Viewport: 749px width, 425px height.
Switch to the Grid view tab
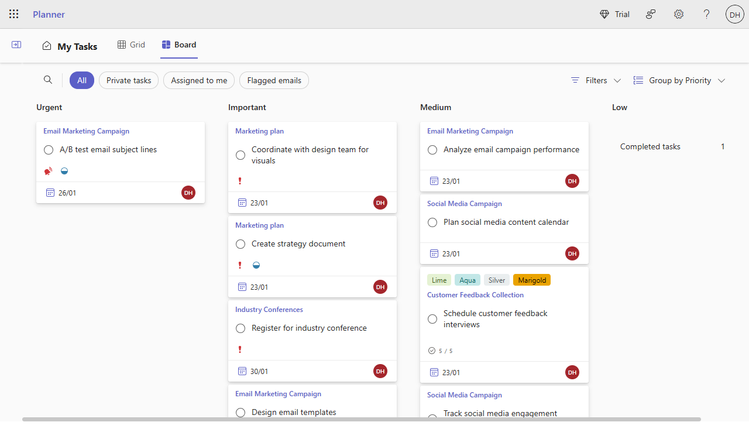point(131,45)
